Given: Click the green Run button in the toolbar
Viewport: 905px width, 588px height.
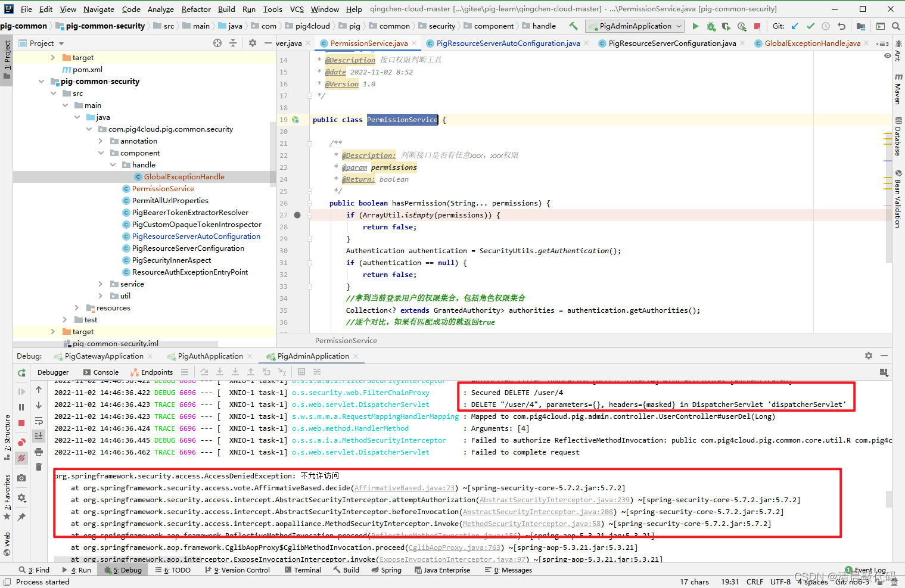Looking at the screenshot, I should coord(695,26).
